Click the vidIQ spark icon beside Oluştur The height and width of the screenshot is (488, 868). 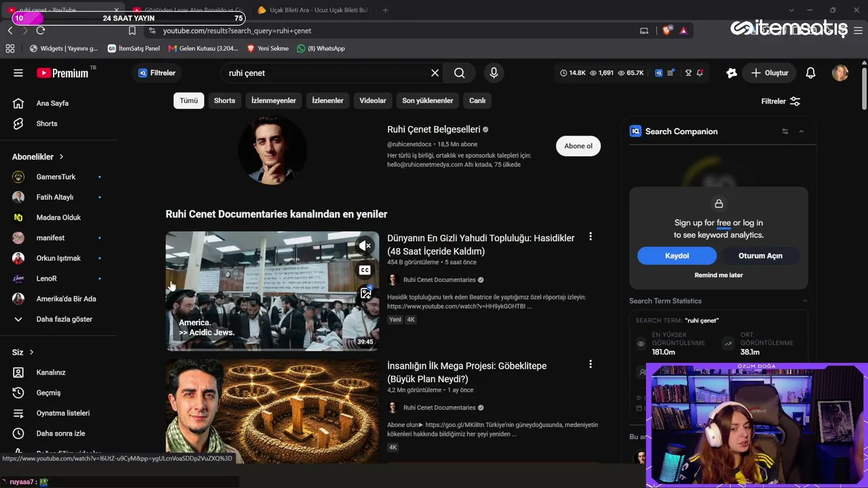coord(731,73)
